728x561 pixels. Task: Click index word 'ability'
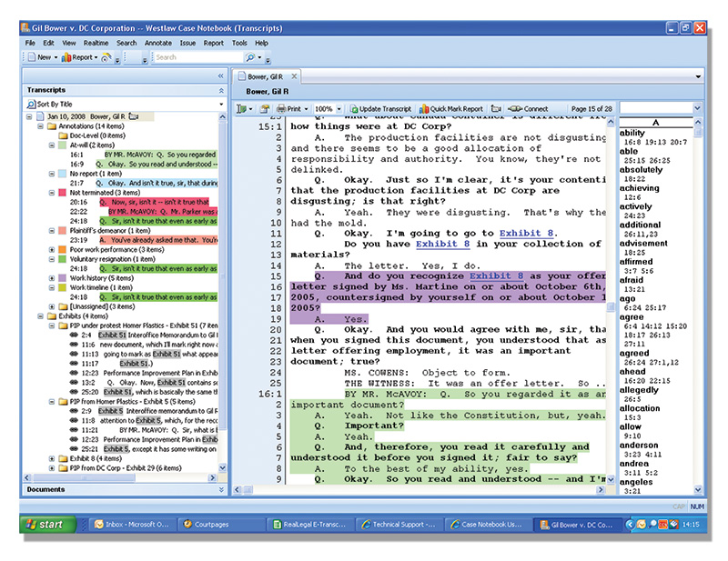(632, 133)
